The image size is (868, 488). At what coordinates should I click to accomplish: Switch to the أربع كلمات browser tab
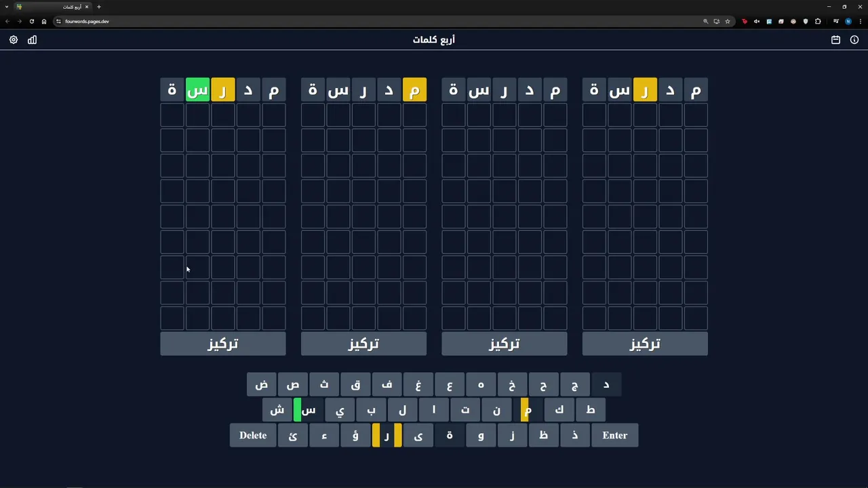pyautogui.click(x=53, y=7)
